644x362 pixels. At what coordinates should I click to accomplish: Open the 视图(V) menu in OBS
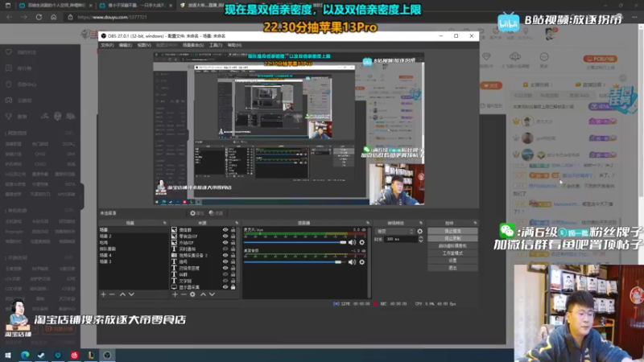click(x=144, y=45)
